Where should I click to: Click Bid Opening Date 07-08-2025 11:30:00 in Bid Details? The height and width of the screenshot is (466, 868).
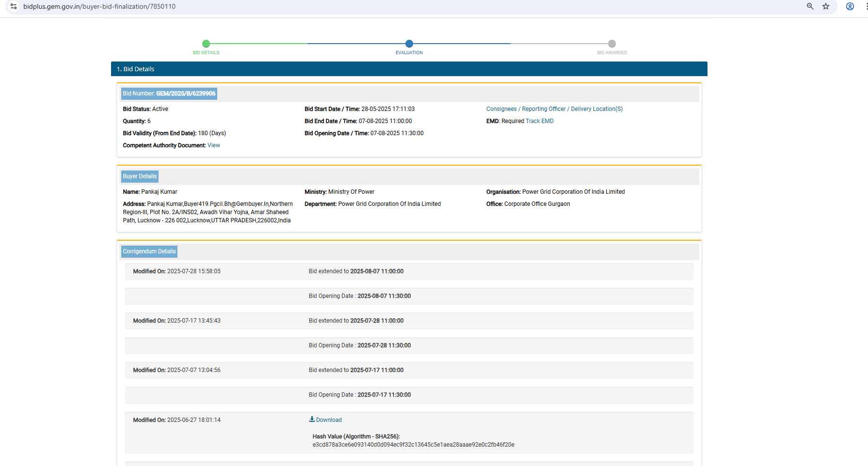pyautogui.click(x=364, y=133)
